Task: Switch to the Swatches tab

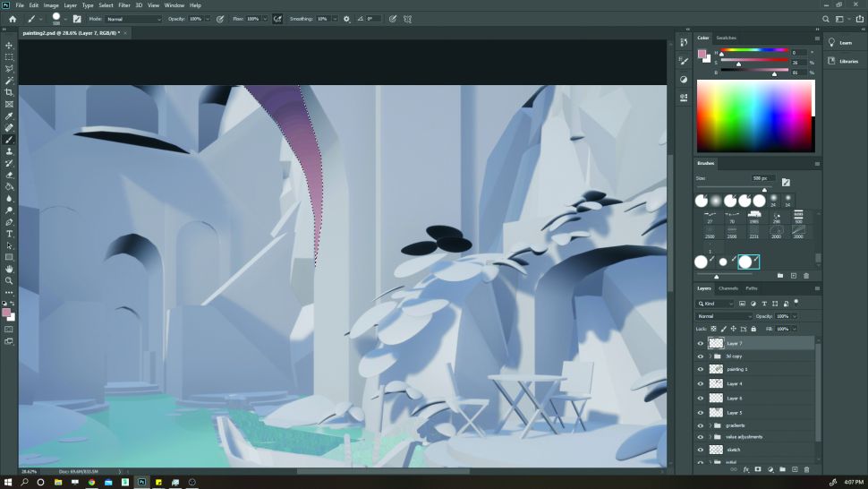Action: [x=726, y=38]
